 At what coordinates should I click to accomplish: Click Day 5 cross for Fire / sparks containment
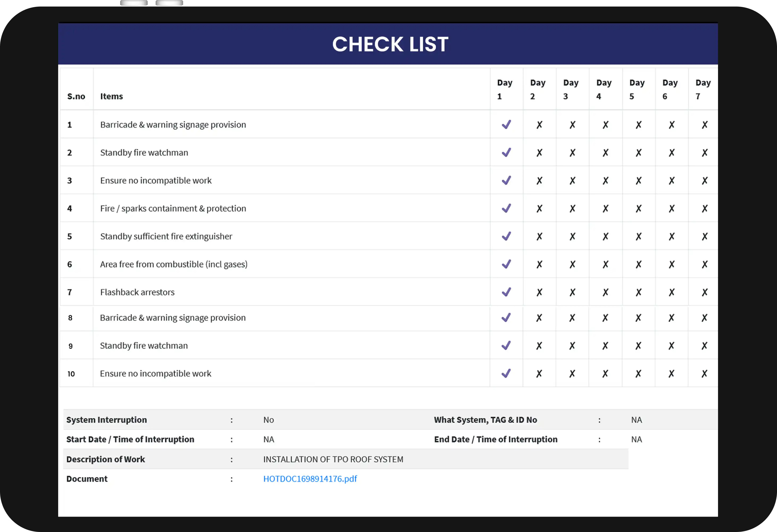pos(639,209)
